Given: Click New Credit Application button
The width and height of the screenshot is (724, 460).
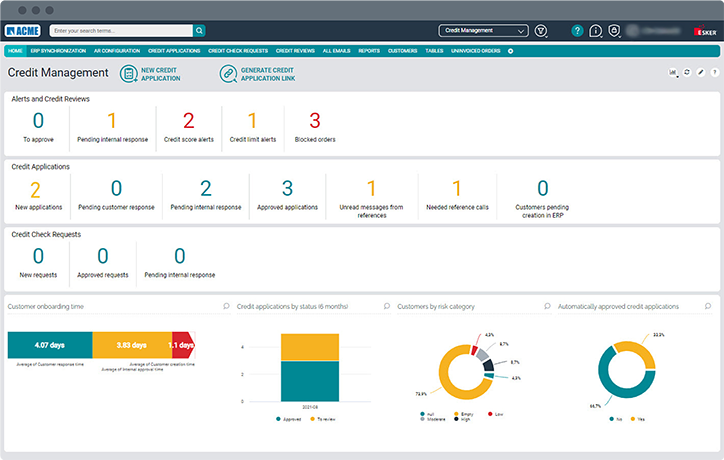Looking at the screenshot, I should click(150, 73).
